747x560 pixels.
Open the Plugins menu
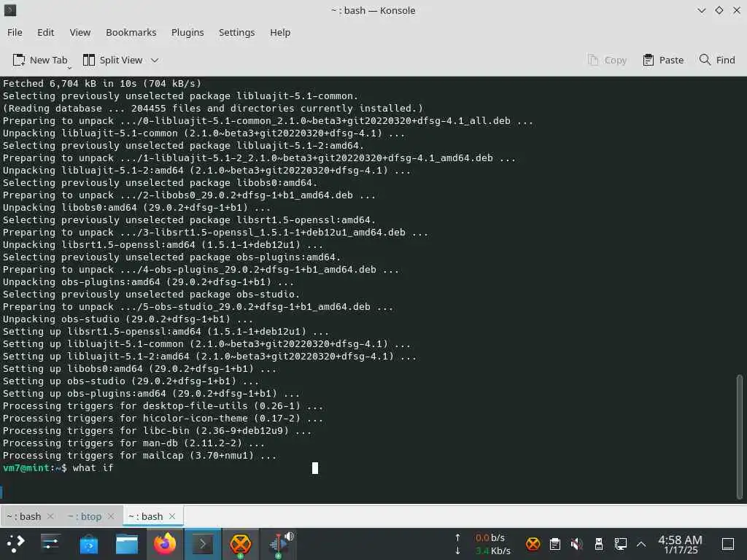[x=187, y=32]
